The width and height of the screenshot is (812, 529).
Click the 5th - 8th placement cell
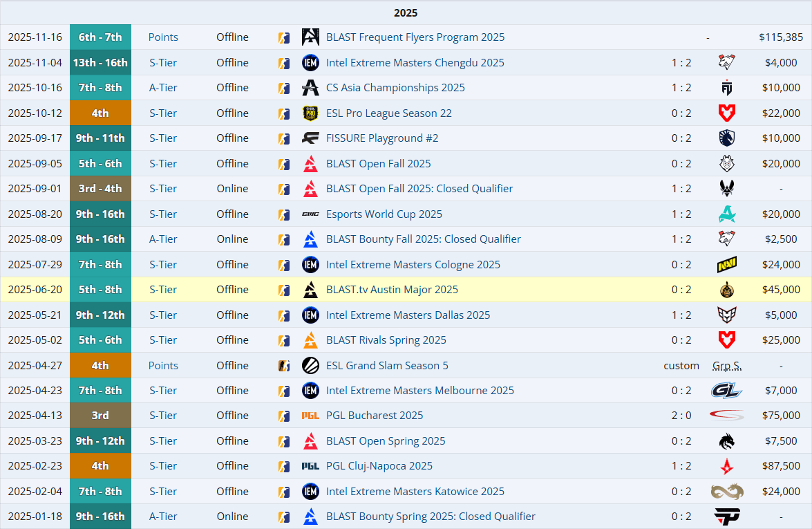pos(100,290)
